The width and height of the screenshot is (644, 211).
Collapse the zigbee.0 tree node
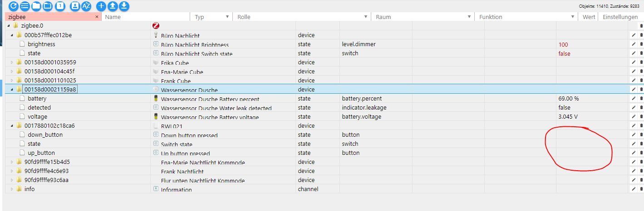point(9,26)
